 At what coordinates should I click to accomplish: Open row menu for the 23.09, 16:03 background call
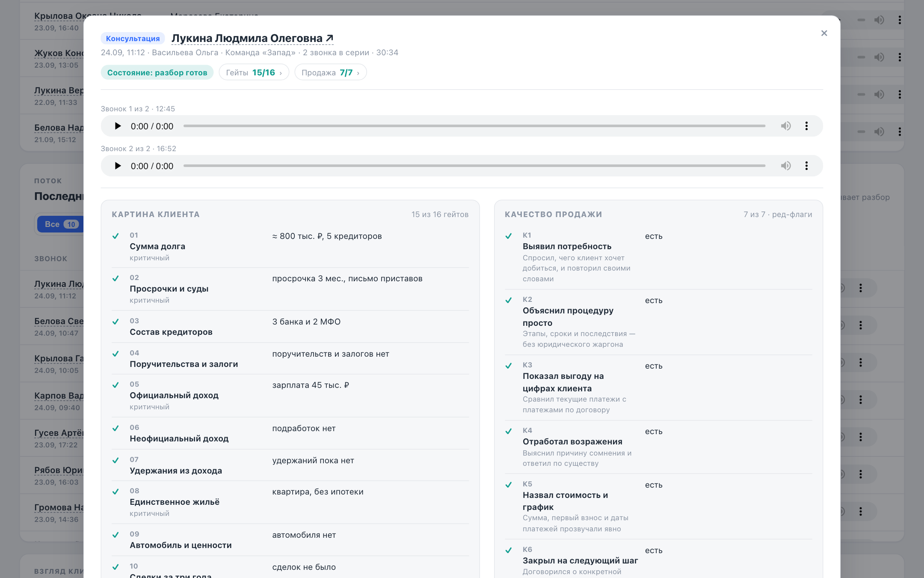[x=861, y=474]
